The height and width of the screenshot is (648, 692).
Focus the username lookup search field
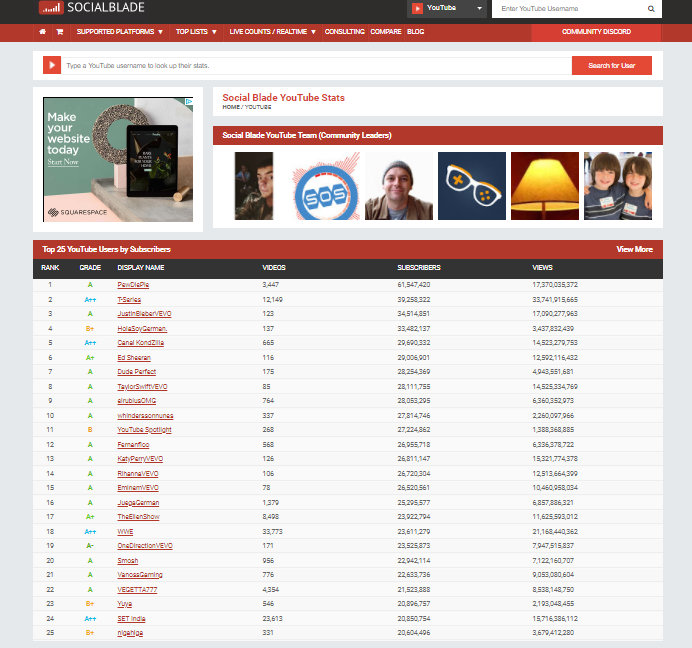tap(316, 65)
